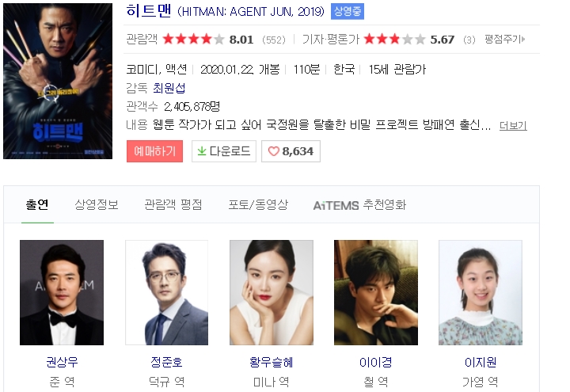
Task: Click the 상영중 status badge
Action: point(348,12)
